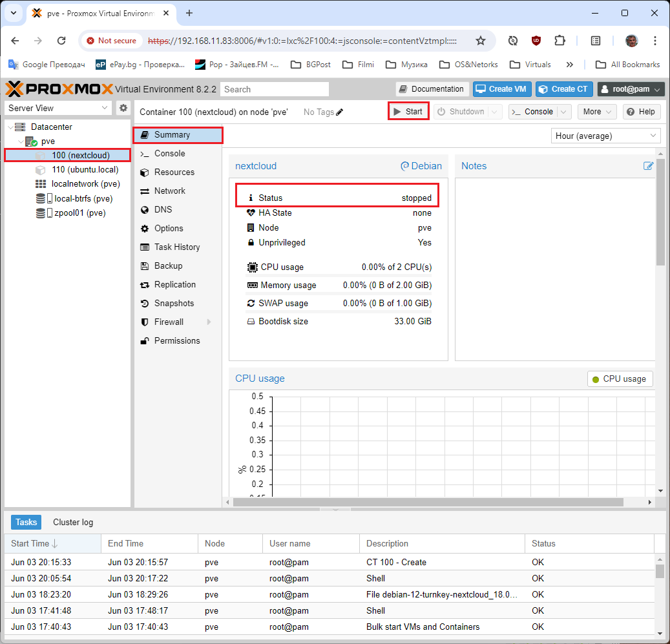
Task: Open new browser tab
Action: 189,13
